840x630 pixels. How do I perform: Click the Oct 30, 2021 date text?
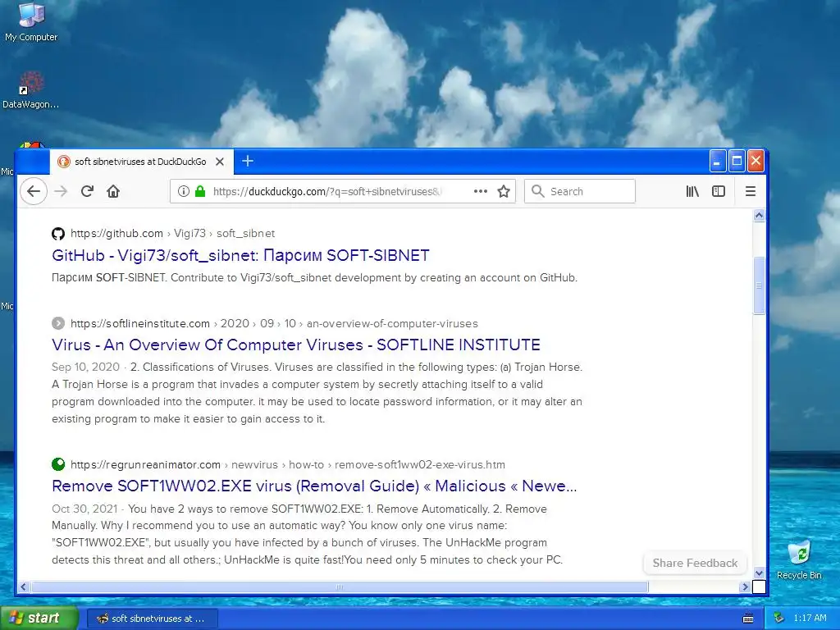coord(84,509)
